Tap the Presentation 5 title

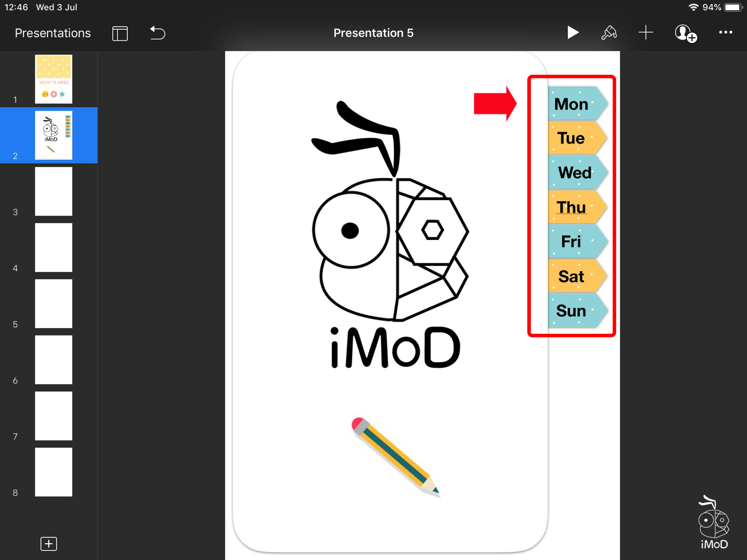click(x=373, y=33)
